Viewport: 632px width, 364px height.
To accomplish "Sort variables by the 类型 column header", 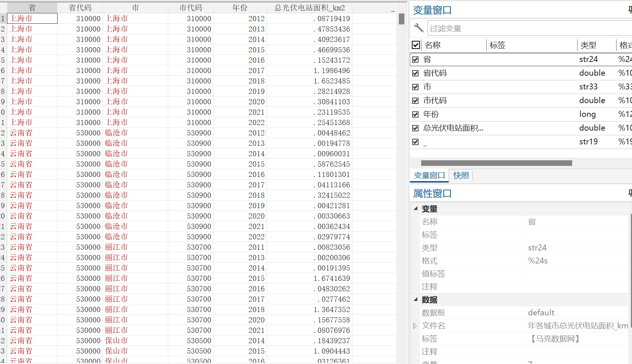I will click(588, 45).
